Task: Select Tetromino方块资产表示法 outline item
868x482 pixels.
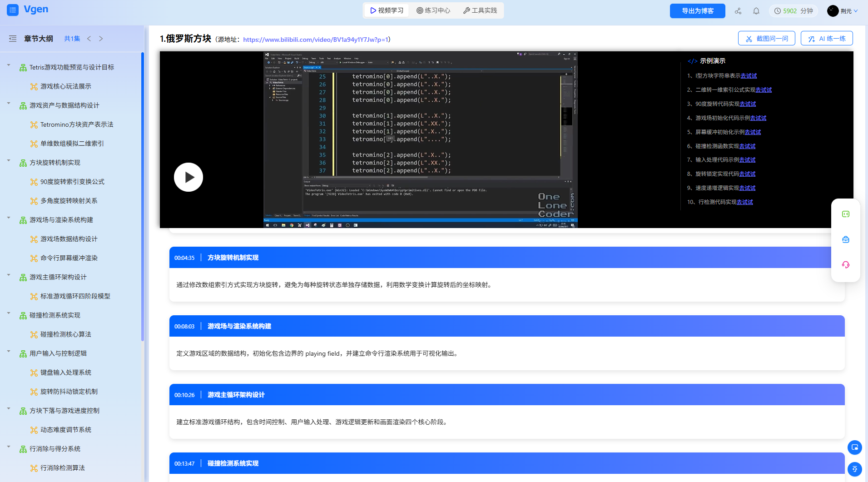Action: (77, 124)
